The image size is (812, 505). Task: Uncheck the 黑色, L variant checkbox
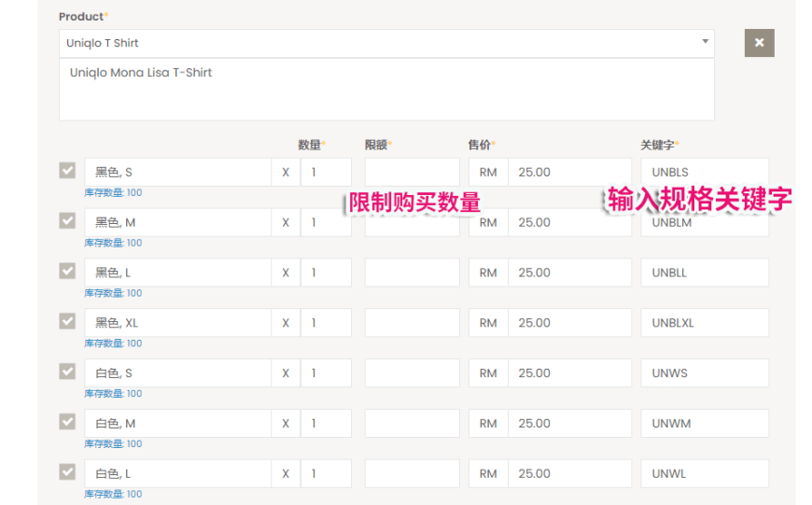click(x=67, y=271)
